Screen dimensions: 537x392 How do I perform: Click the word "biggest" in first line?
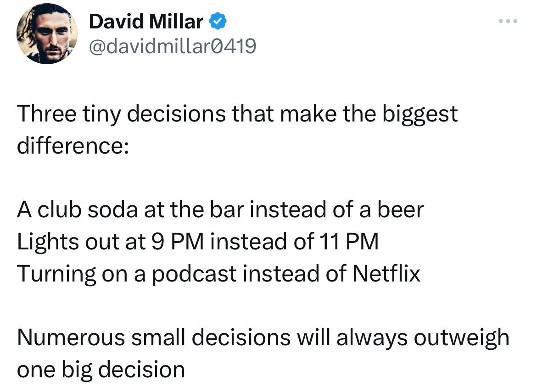click(420, 114)
